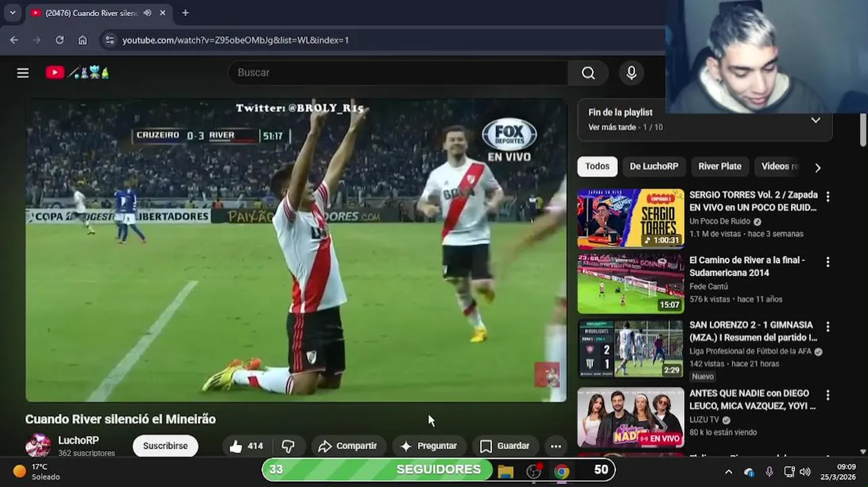Open SERGIO TORRES Vol. 2 video title
Image resolution: width=868 pixels, height=487 pixels.
[x=753, y=201]
